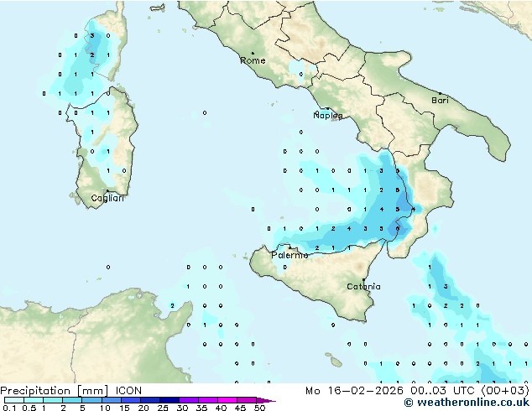Click the Catania city label
The width and height of the screenshot is (532, 411).
tap(363, 287)
